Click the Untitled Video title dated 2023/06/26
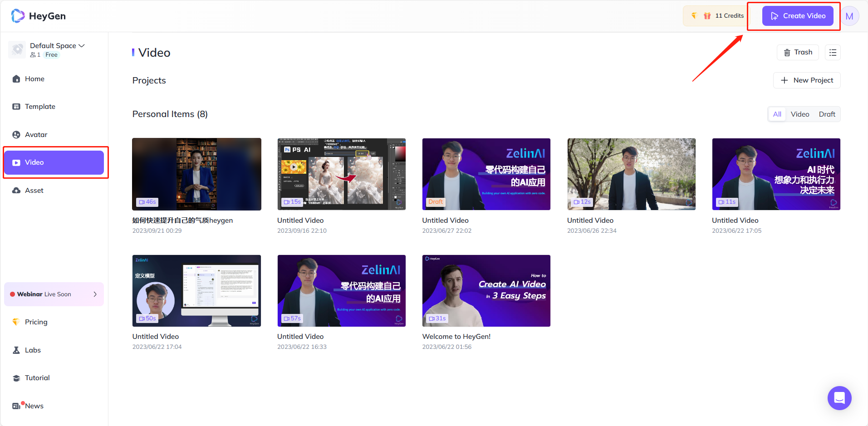868x426 pixels. pyautogui.click(x=590, y=220)
